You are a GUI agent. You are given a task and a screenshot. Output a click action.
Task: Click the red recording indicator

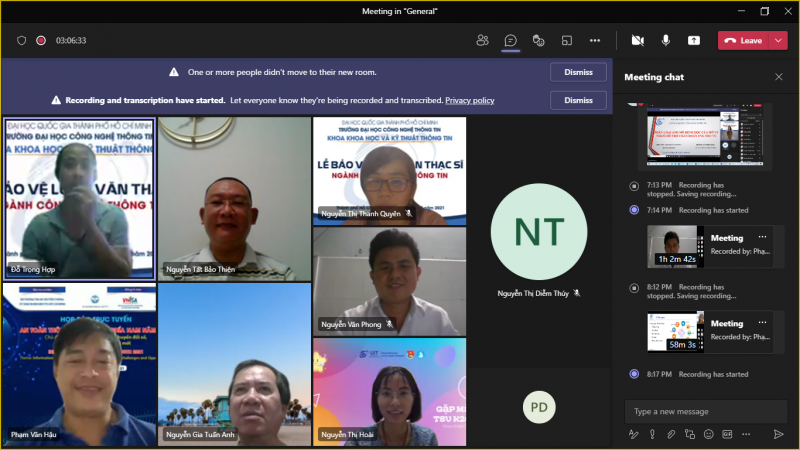pos(41,40)
